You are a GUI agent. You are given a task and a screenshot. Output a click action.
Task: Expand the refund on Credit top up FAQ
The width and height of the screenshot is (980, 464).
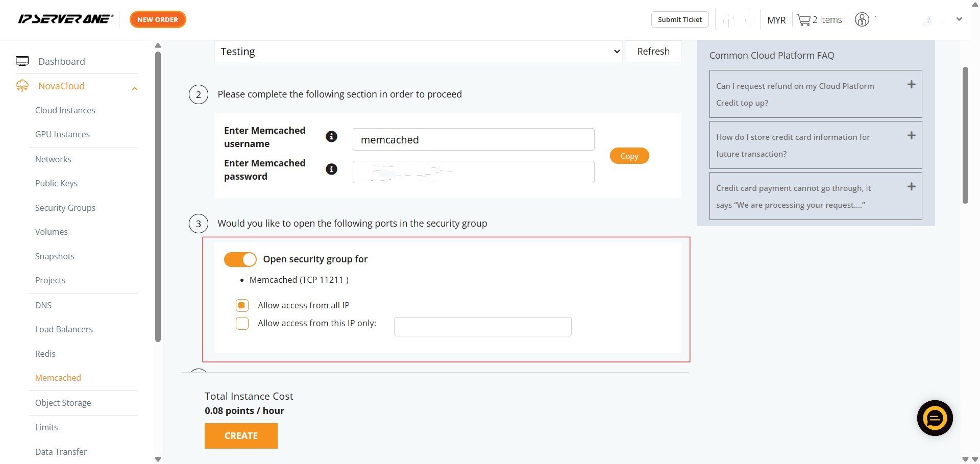point(911,85)
